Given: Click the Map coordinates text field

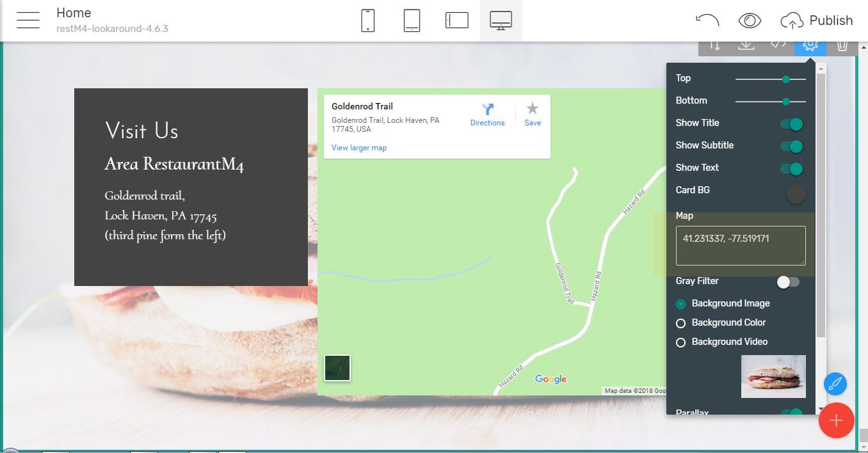Looking at the screenshot, I should click(x=740, y=245).
